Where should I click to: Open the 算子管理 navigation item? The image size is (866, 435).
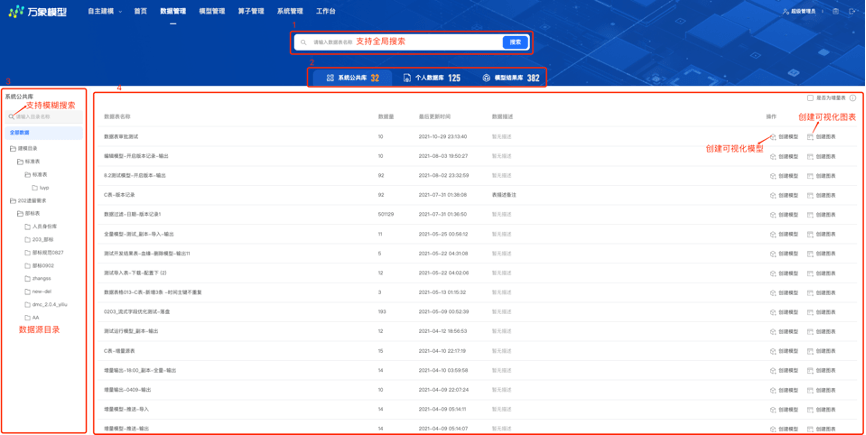[x=251, y=12]
